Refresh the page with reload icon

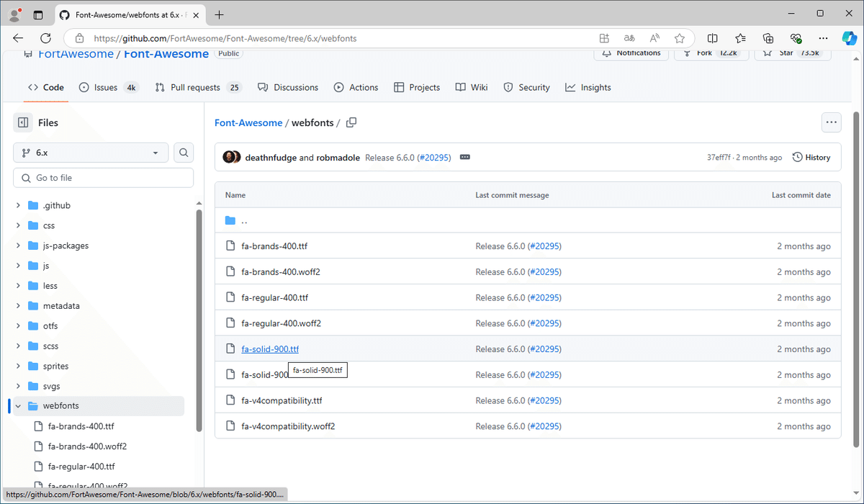[x=45, y=38]
